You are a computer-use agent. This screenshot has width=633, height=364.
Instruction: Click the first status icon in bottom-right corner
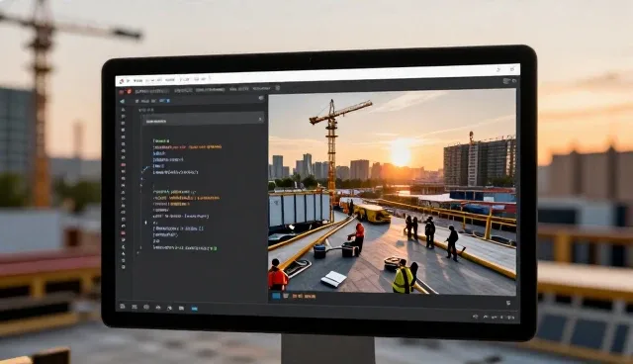click(x=476, y=317)
